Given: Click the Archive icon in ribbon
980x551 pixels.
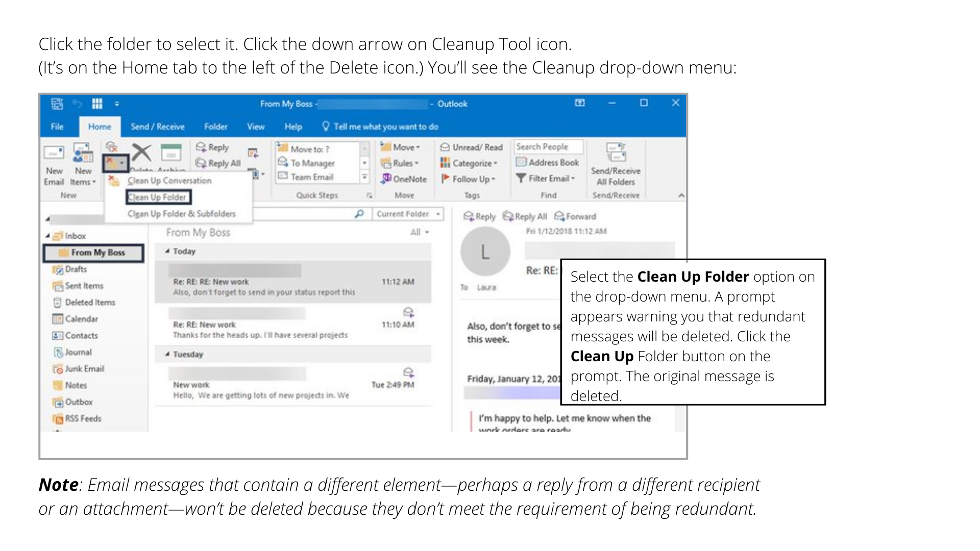Looking at the screenshot, I should (171, 153).
